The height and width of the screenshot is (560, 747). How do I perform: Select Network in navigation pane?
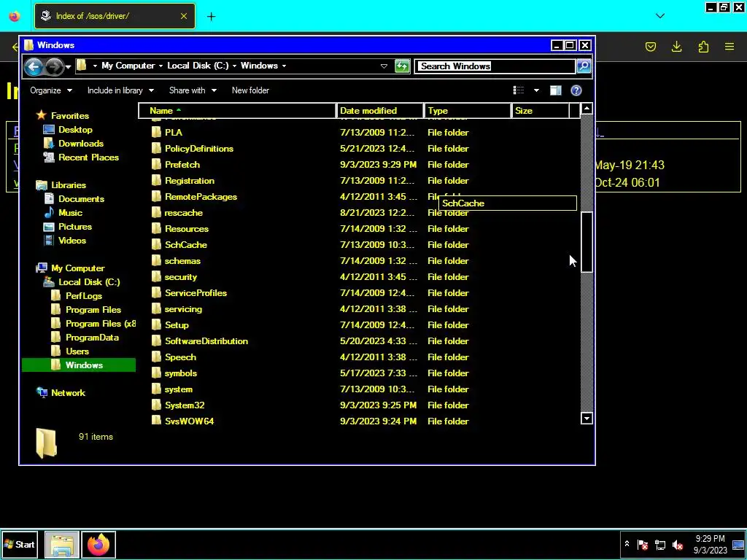(68, 393)
